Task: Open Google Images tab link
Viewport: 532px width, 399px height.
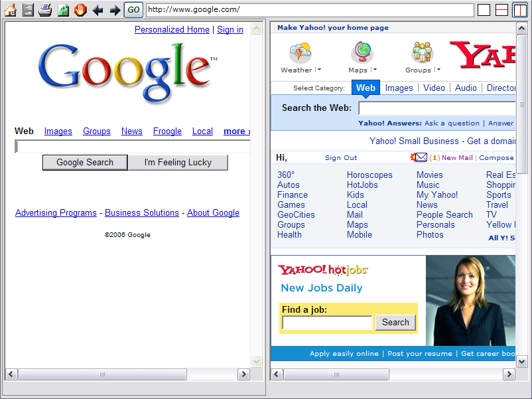Action: (58, 131)
